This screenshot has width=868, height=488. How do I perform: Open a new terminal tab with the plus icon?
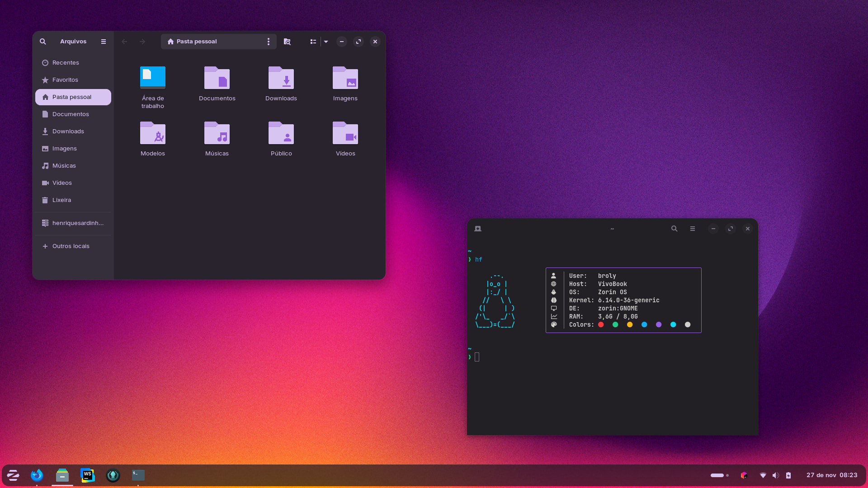click(x=478, y=229)
